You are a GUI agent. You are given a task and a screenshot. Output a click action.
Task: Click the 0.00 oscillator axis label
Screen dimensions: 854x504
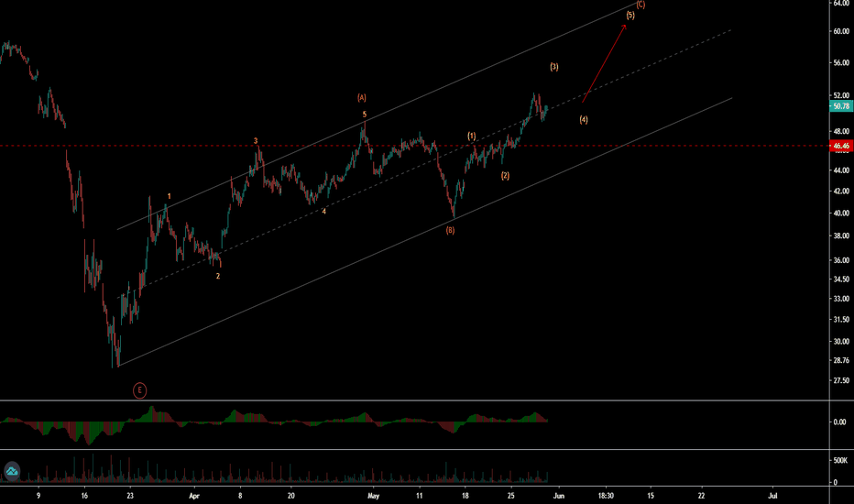pyautogui.click(x=840, y=422)
